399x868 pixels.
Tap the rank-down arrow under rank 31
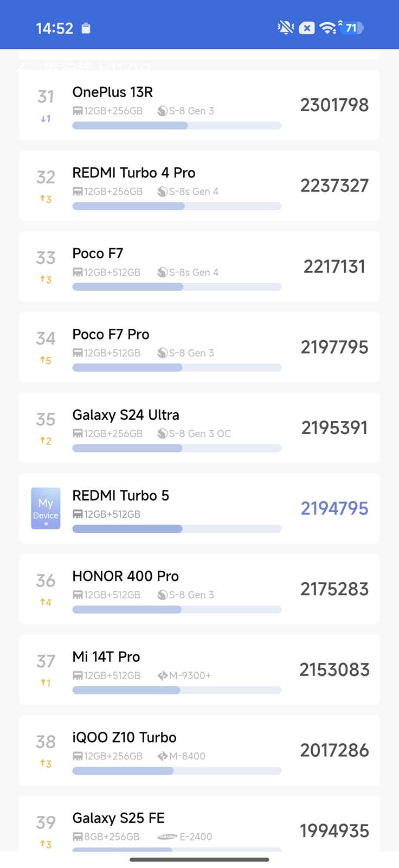(x=46, y=119)
